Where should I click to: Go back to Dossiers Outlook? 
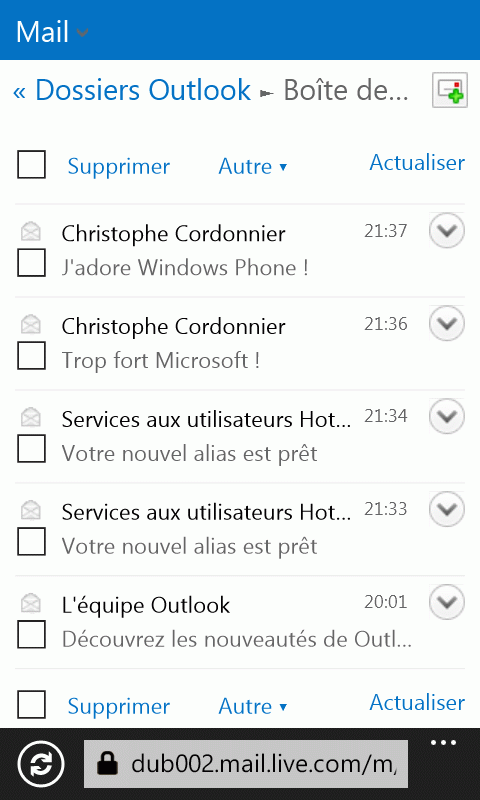pos(132,90)
